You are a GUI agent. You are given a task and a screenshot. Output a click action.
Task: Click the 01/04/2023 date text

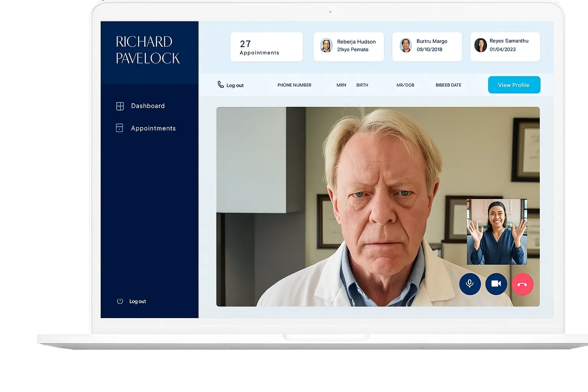tap(503, 49)
